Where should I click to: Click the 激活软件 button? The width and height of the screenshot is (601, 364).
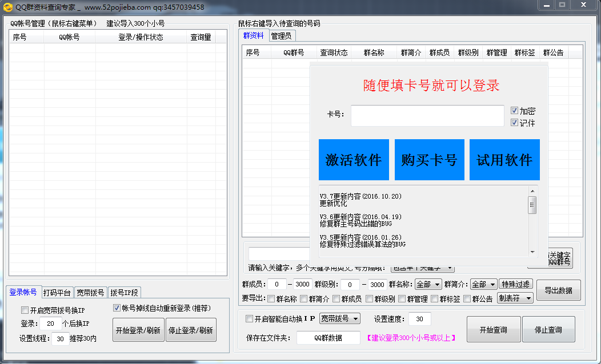click(354, 160)
